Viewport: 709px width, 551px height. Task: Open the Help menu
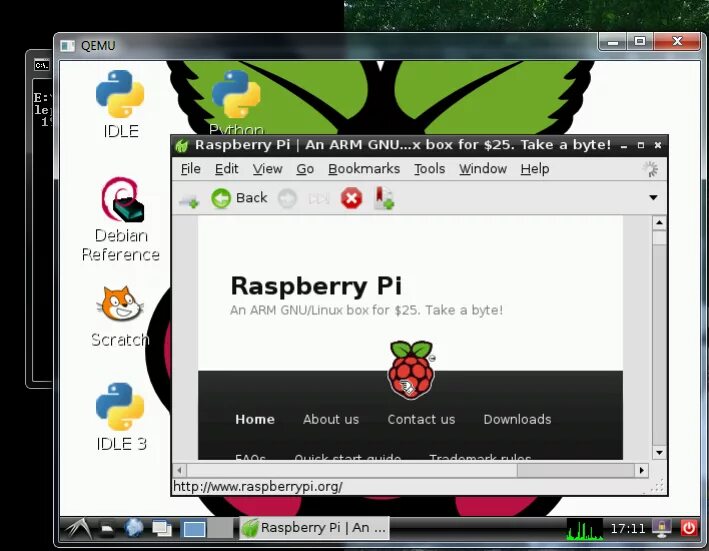click(534, 169)
